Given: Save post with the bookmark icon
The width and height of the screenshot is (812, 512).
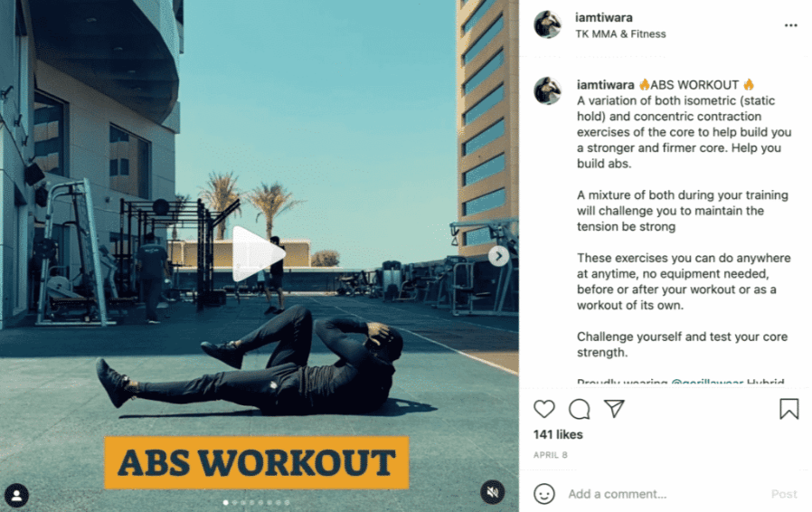Looking at the screenshot, I should tap(789, 409).
